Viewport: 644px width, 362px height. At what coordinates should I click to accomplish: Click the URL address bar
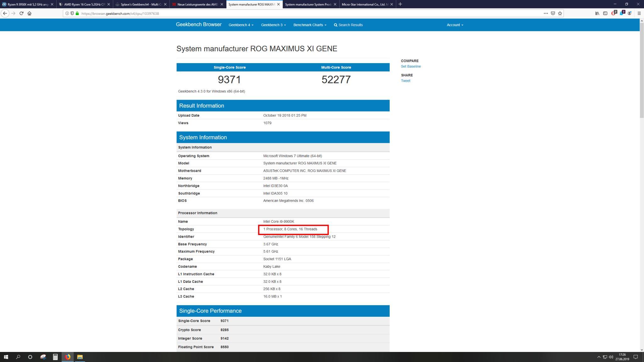[x=283, y=14]
